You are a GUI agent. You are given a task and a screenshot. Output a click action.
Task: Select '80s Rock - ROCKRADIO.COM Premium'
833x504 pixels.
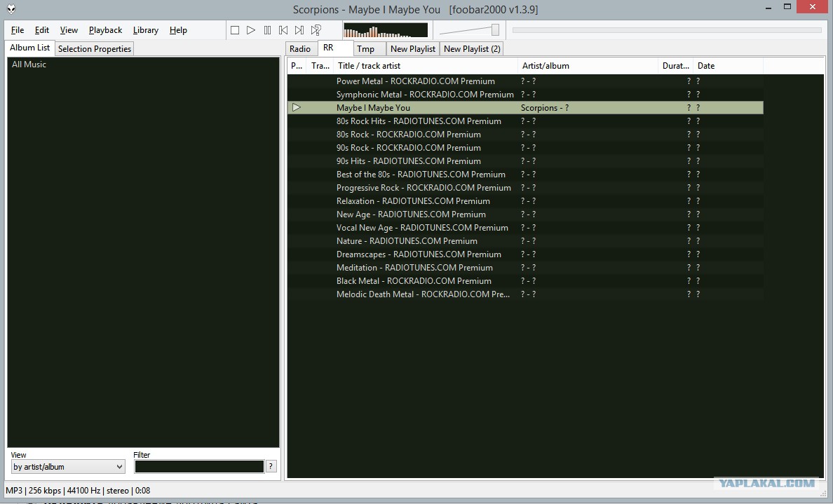point(525,135)
